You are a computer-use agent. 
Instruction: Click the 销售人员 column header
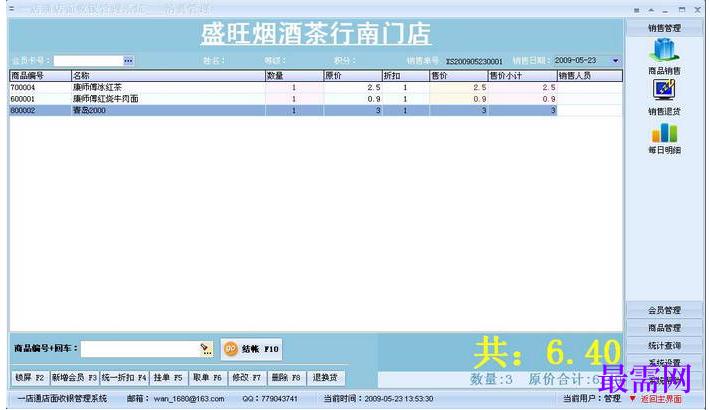pyautogui.click(x=590, y=76)
